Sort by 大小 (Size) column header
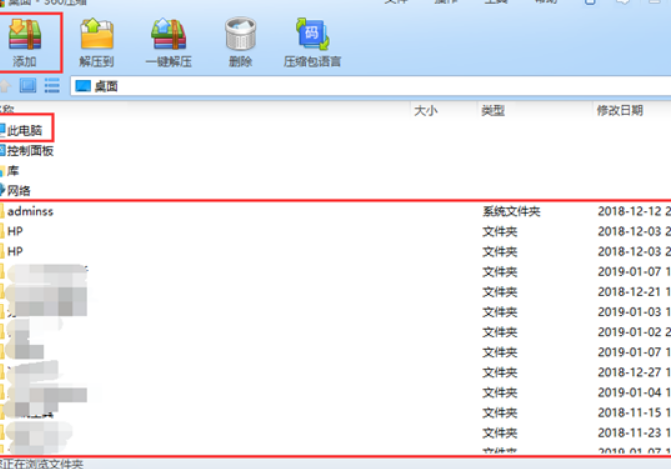This screenshot has height=469, width=671. pyautogui.click(x=425, y=110)
